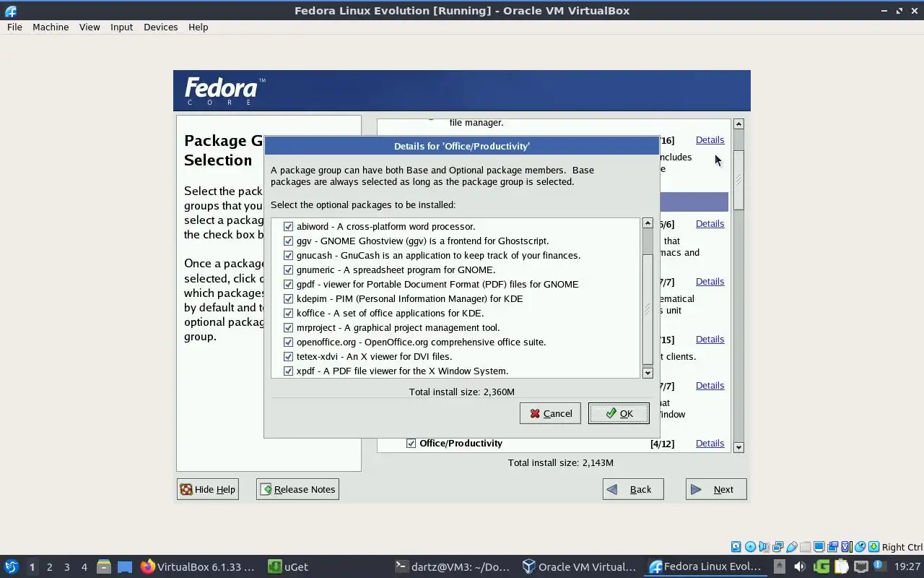Open the hard disk activity indicator
924x578 pixels.
coord(736,547)
